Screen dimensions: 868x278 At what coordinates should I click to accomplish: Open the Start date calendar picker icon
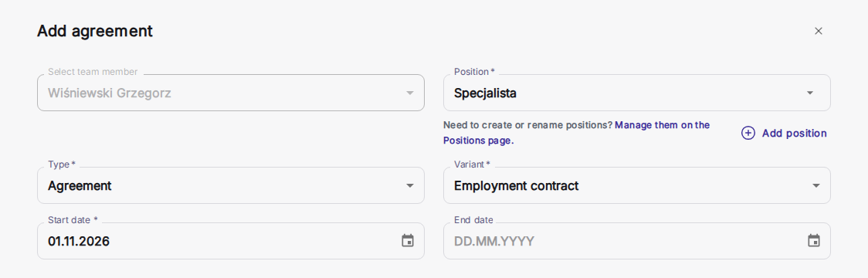click(x=408, y=241)
